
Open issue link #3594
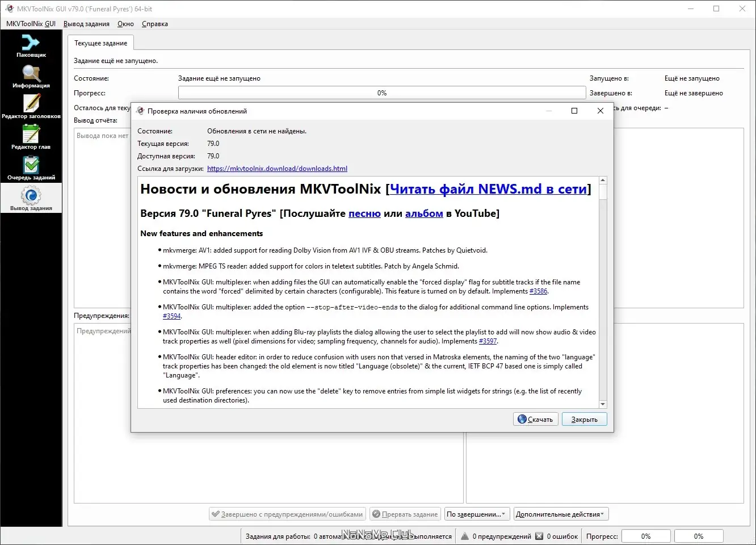click(172, 316)
